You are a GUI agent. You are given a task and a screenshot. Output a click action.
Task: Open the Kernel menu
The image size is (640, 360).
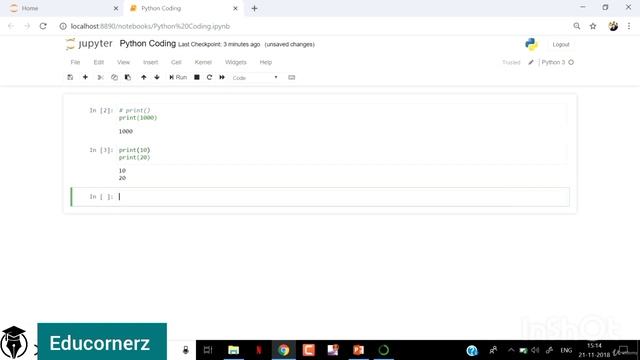[203, 62]
